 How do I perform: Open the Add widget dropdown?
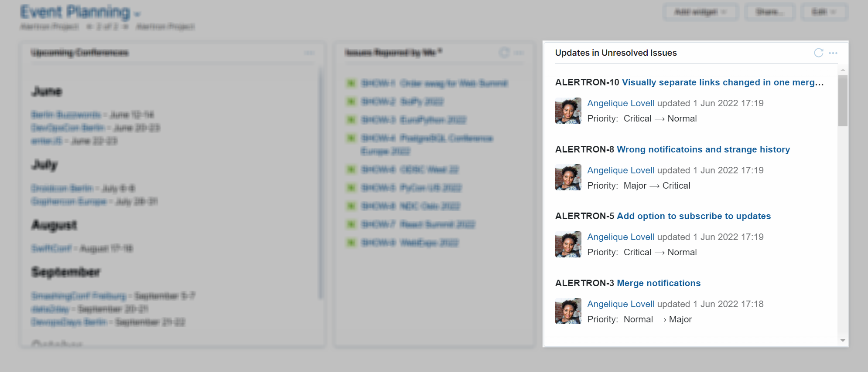(x=701, y=12)
